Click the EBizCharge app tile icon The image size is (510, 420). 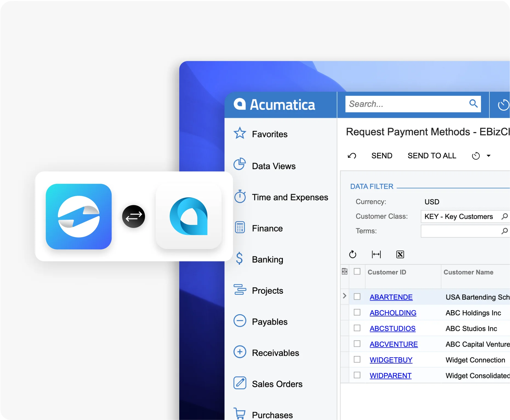coord(79,216)
